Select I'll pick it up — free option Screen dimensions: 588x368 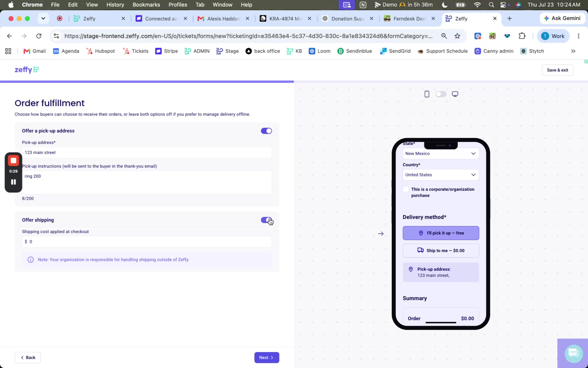tap(441, 233)
